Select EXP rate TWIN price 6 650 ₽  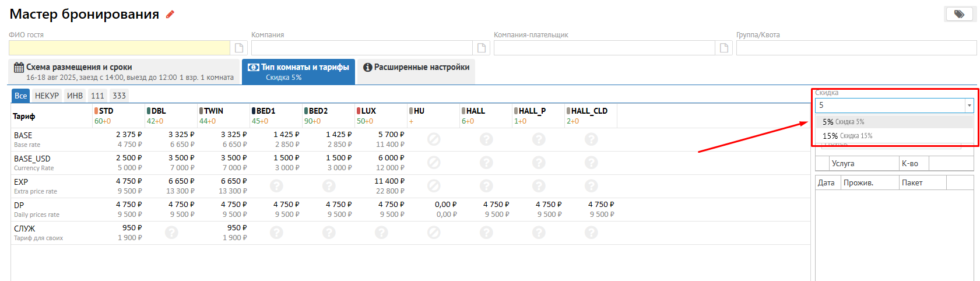(234, 181)
